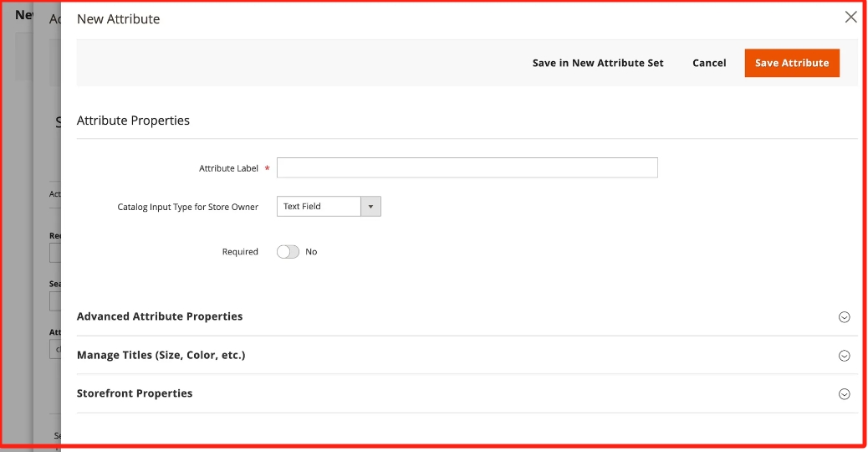The width and height of the screenshot is (868, 452).
Task: Click the Manage Titles chevron icon
Action: click(x=844, y=356)
